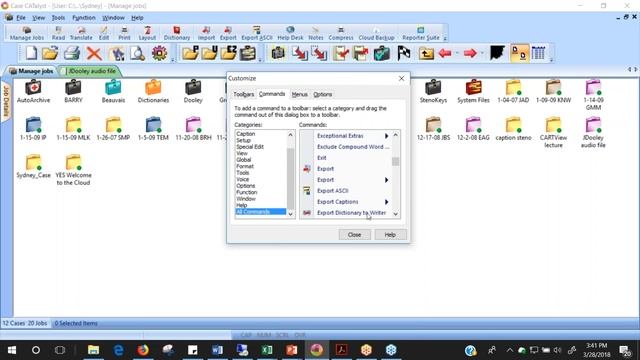Click the Import toolbar button
This screenshot has height=360, width=640.
point(206,33)
